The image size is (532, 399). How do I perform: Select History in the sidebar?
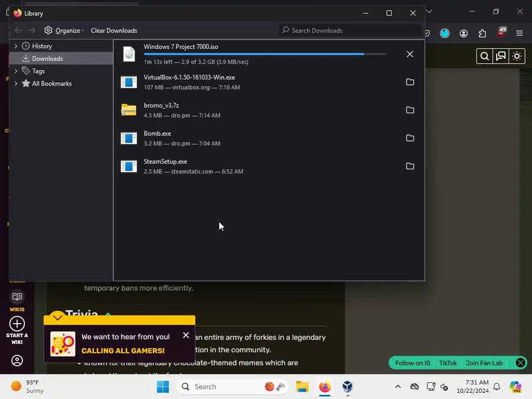pos(42,46)
